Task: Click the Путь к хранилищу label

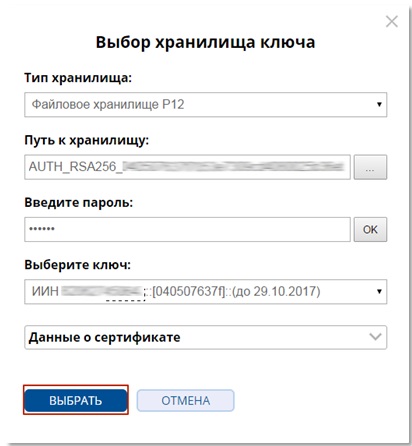Action: pyautogui.click(x=87, y=140)
